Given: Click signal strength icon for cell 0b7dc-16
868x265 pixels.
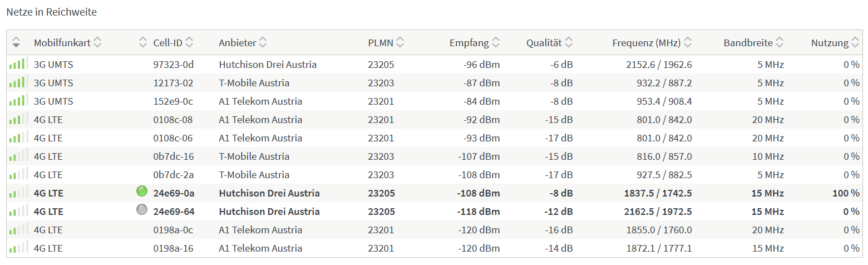Looking at the screenshot, I should tap(18, 156).
